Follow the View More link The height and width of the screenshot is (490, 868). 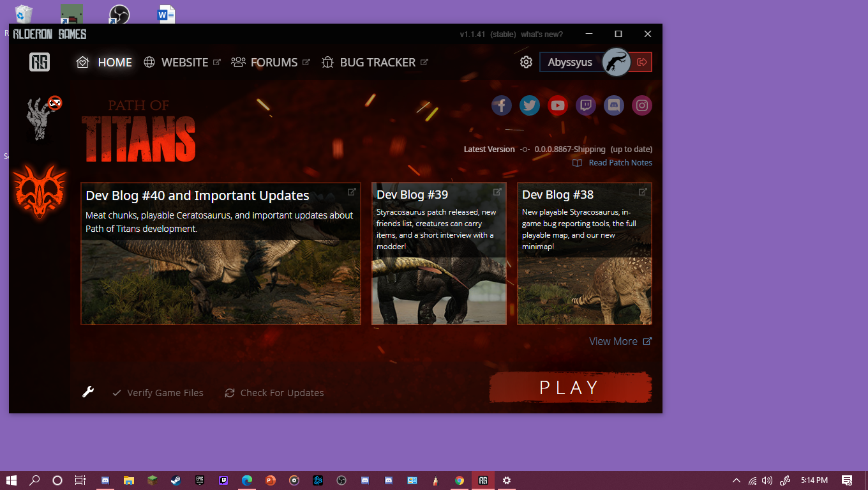tap(620, 341)
